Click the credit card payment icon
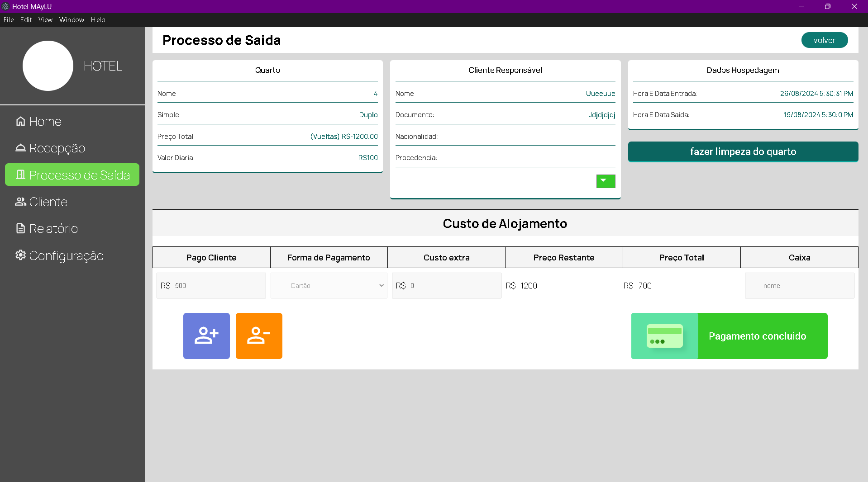Viewport: 868px width, 482px height. [664, 336]
